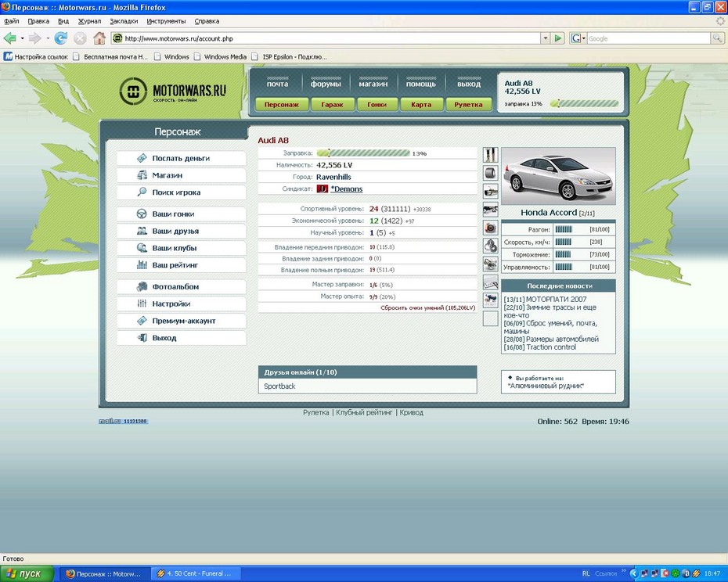The width and height of the screenshot is (728, 582).
Task: Click Сбросить очки умений link
Action: [428, 307]
